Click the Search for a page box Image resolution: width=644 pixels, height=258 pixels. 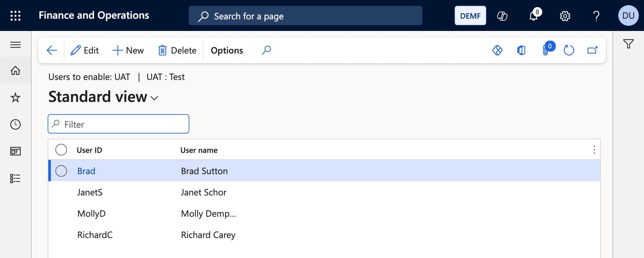click(305, 15)
